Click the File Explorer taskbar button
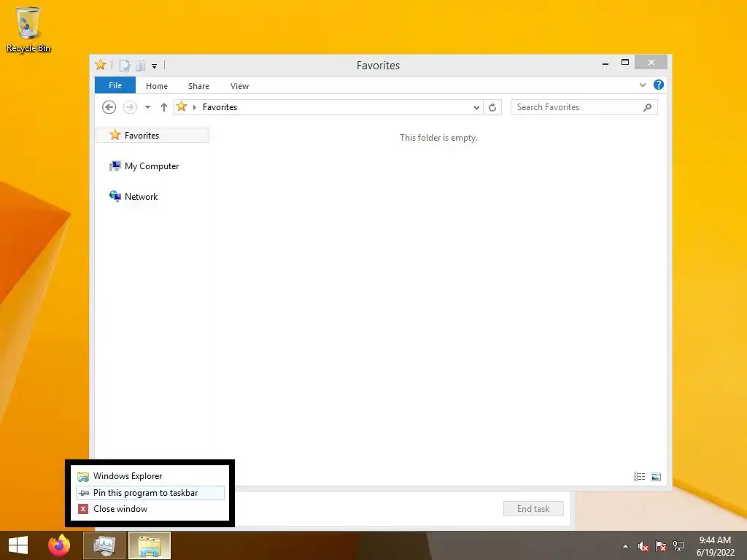The image size is (747, 560). [150, 545]
